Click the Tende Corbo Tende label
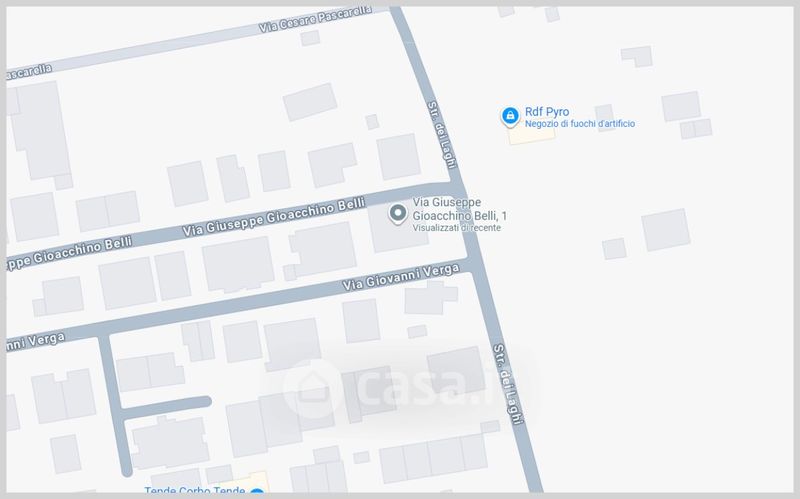 point(194,490)
